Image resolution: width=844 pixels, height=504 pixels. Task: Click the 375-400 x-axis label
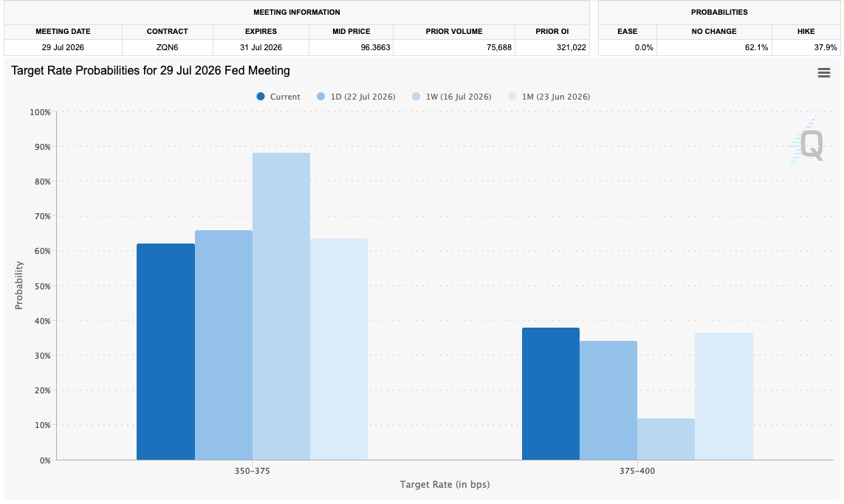[x=637, y=471]
